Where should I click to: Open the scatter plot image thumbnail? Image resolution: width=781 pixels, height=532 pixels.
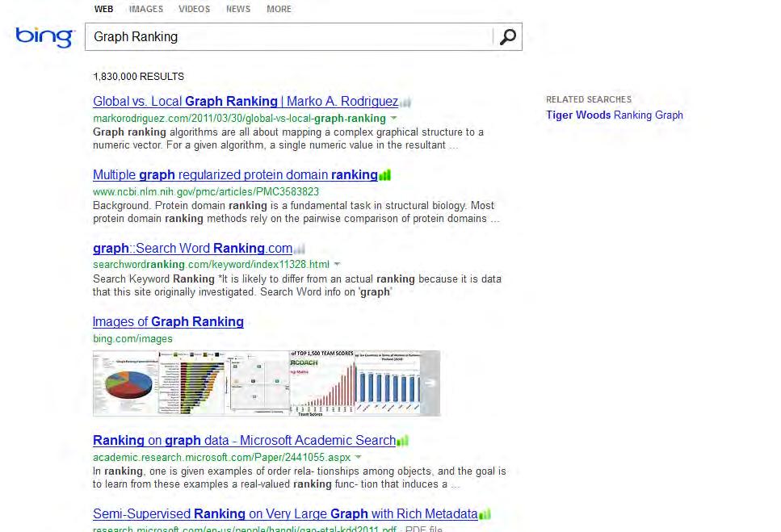click(x=257, y=383)
